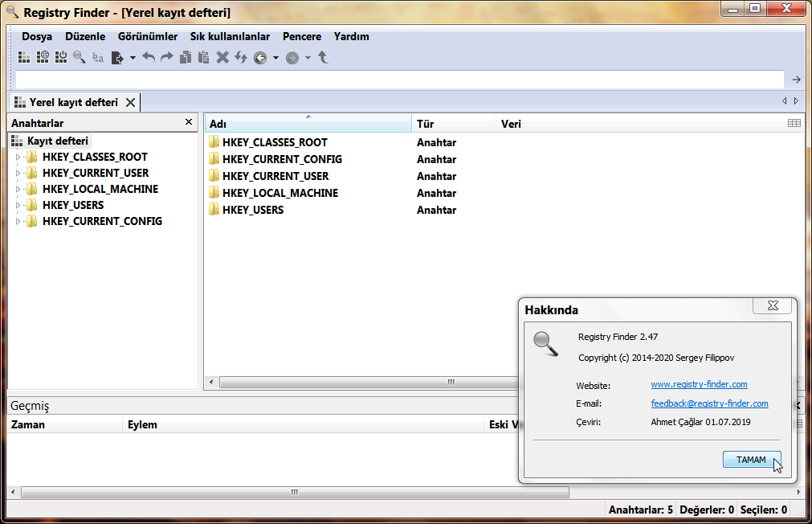Viewport: 812px width, 524px height.
Task: Click Anahtarlar: 5 in status bar
Action: [x=641, y=510]
